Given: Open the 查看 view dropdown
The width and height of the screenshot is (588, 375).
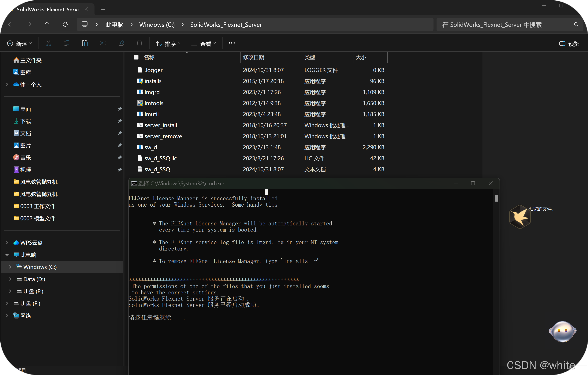Looking at the screenshot, I should (204, 44).
